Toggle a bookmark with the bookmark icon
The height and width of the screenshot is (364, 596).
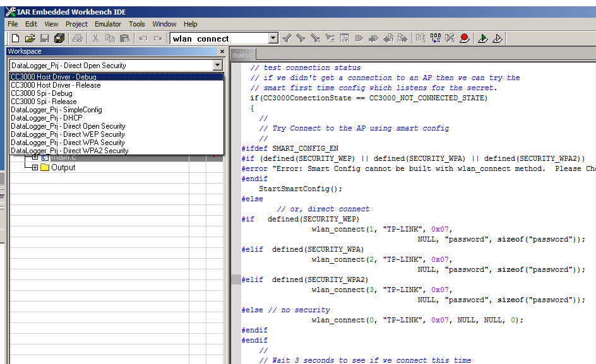pos(359,38)
